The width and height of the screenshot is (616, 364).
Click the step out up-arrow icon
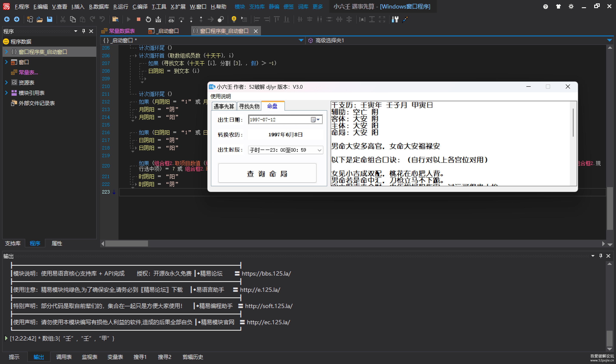(x=201, y=19)
